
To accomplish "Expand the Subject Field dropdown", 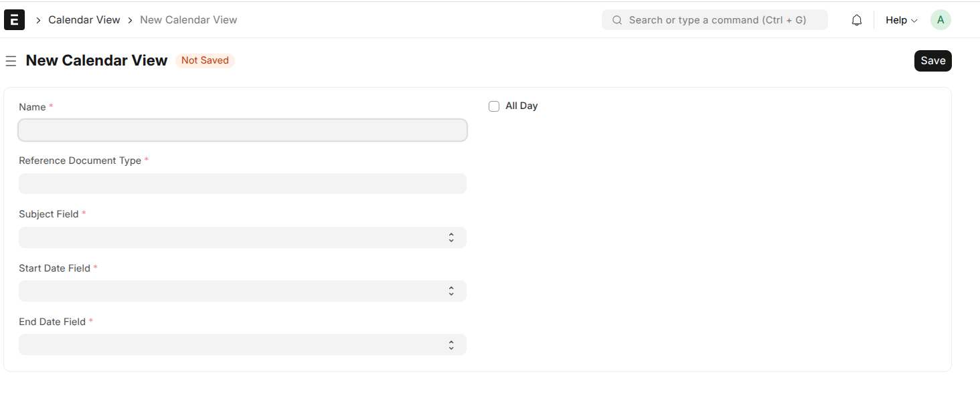I will 242,237.
